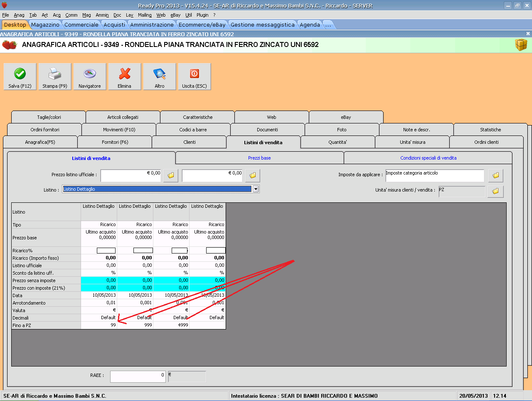Open the Art menu
Image resolution: width=532 pixels, height=401 pixels.
[x=45, y=15]
